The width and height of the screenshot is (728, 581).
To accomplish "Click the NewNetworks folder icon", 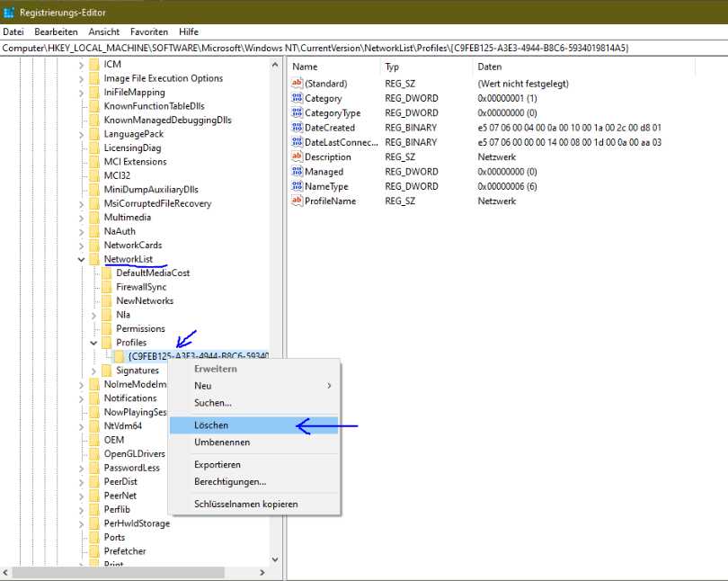I will click(x=107, y=300).
